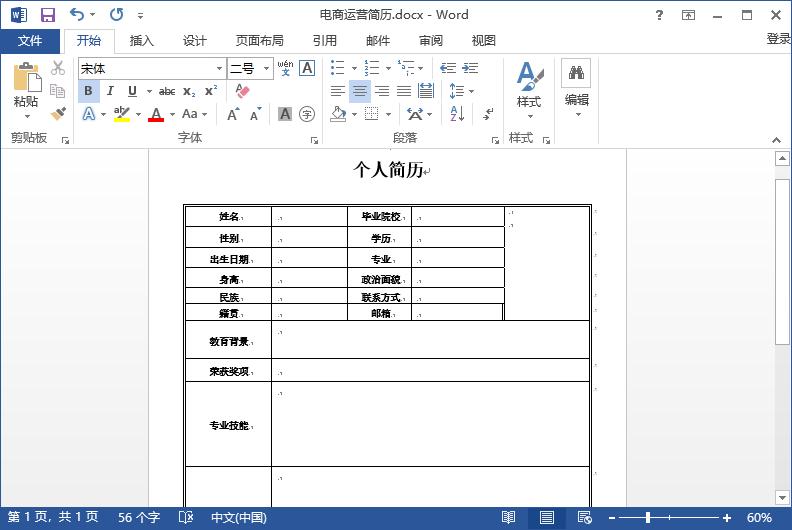Click the Save icon in quick access toolbar

coord(47,15)
